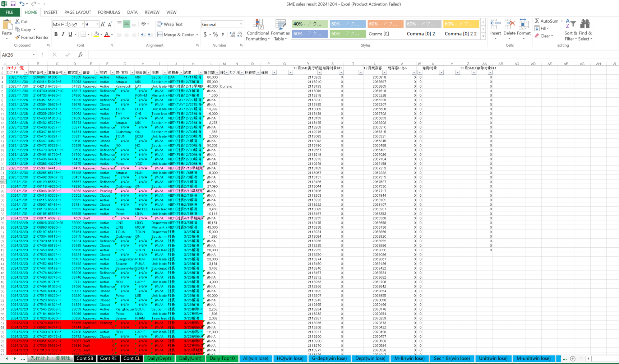
Task: Open the Name Box dropdown arrow
Action: click(x=34, y=55)
